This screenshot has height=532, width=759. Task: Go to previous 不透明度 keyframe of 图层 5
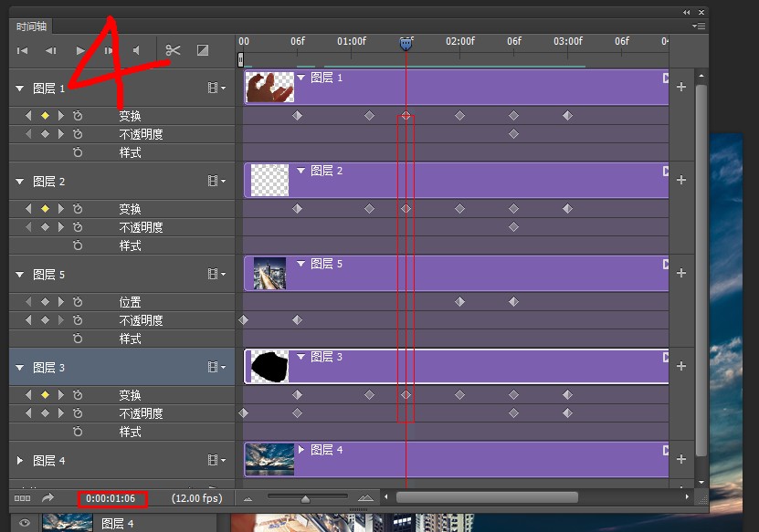(x=28, y=320)
